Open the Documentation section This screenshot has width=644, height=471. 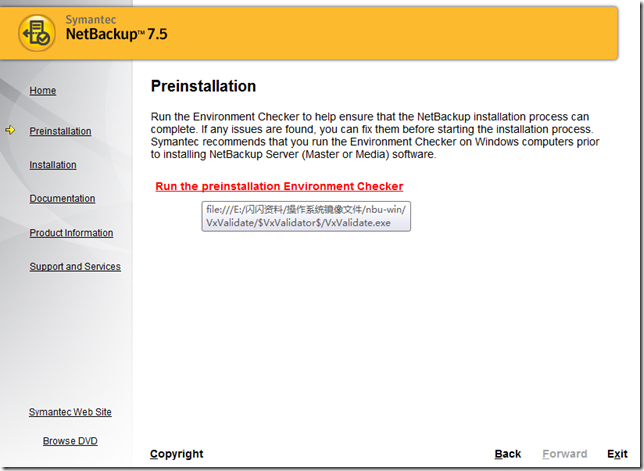tap(62, 198)
